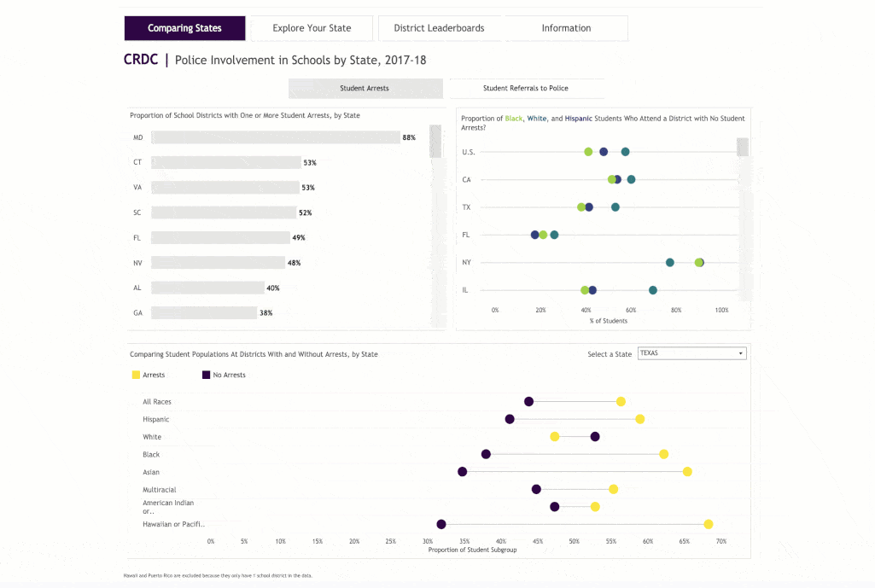Click the yellow Arrests legend swatch

pos(136,375)
